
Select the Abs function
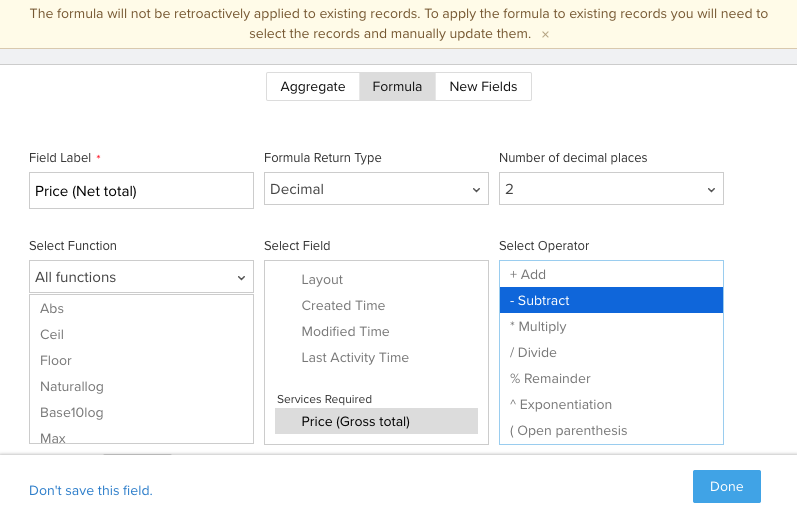[x=52, y=309]
